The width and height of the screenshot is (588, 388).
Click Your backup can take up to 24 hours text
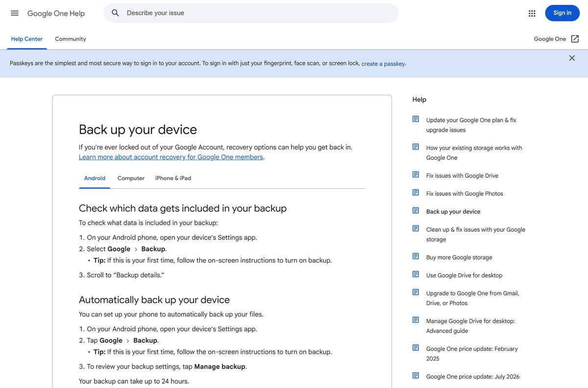[134, 381]
